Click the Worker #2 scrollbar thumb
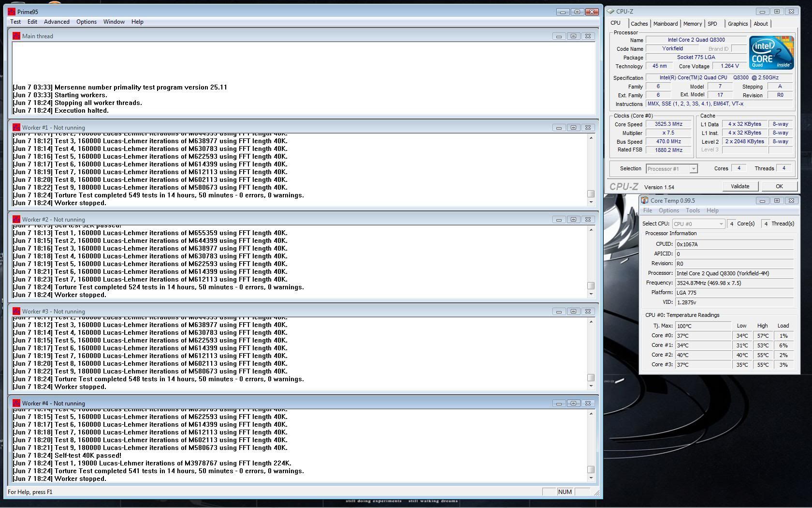 tap(591, 286)
